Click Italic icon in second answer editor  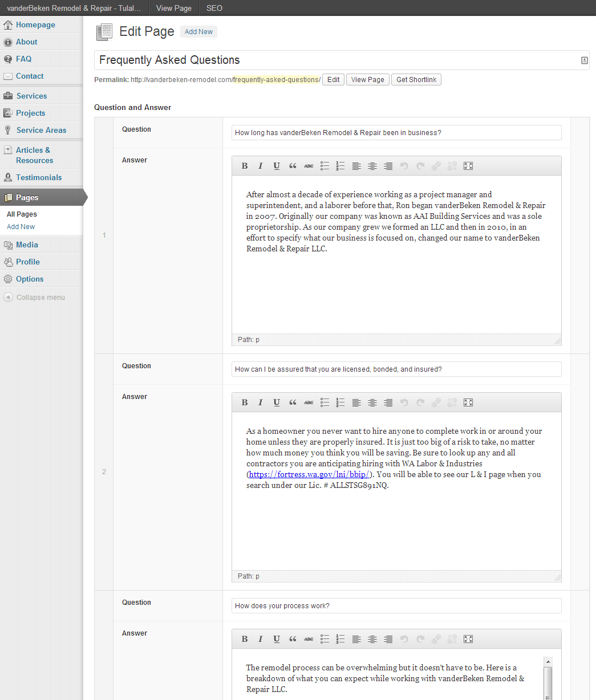pyautogui.click(x=261, y=402)
